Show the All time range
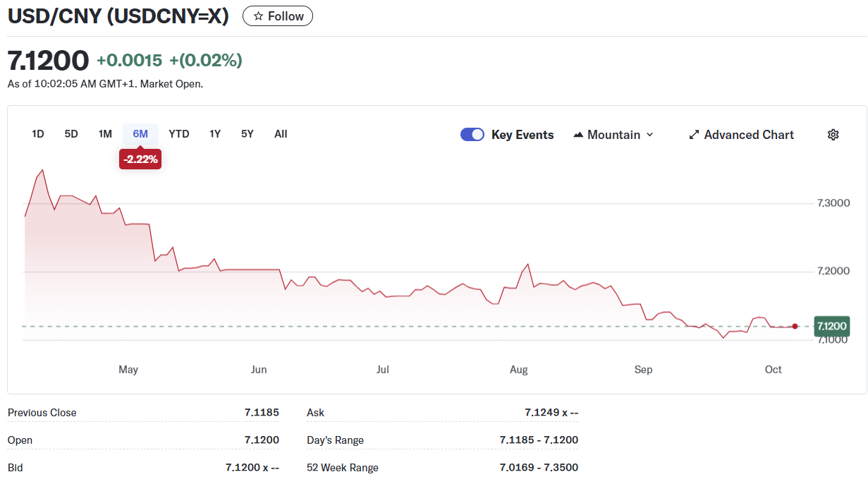Image resolution: width=868 pixels, height=484 pixels. click(x=281, y=134)
